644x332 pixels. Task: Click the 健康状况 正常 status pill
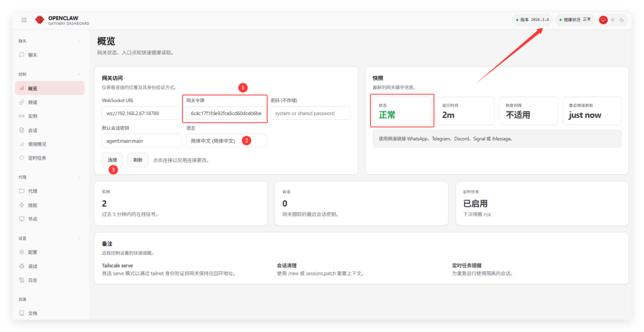pos(575,20)
